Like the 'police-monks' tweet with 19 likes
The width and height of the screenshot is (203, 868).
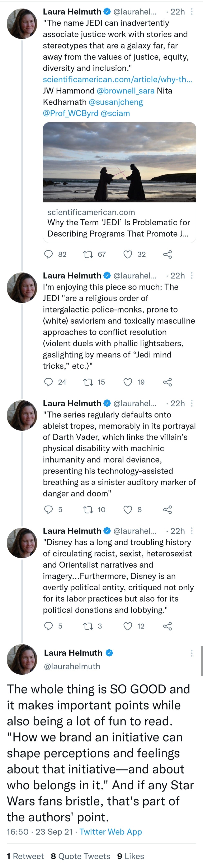point(128,382)
